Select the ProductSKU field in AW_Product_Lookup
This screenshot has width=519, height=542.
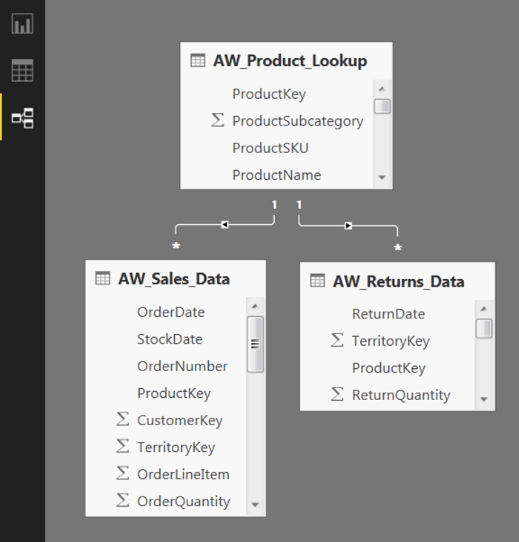[270, 148]
